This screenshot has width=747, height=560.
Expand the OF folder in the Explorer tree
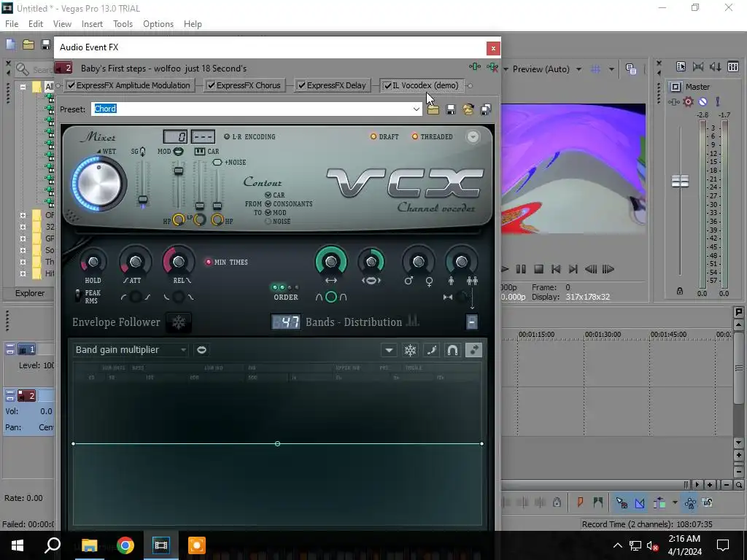23,215
